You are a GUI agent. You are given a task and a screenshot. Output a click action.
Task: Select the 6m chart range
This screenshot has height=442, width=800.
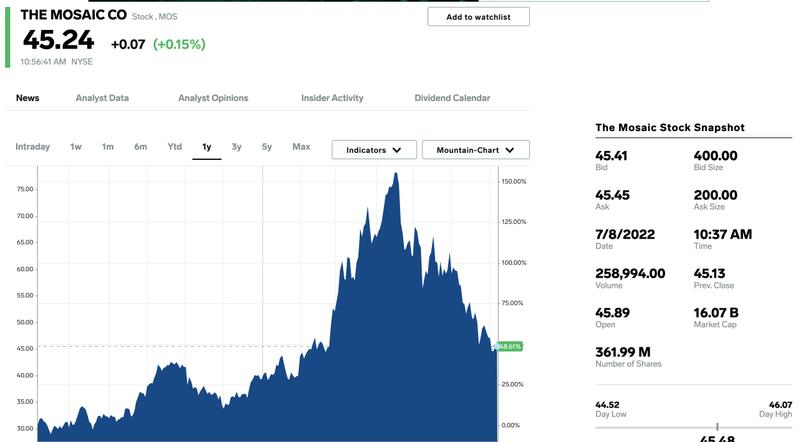[x=141, y=147]
